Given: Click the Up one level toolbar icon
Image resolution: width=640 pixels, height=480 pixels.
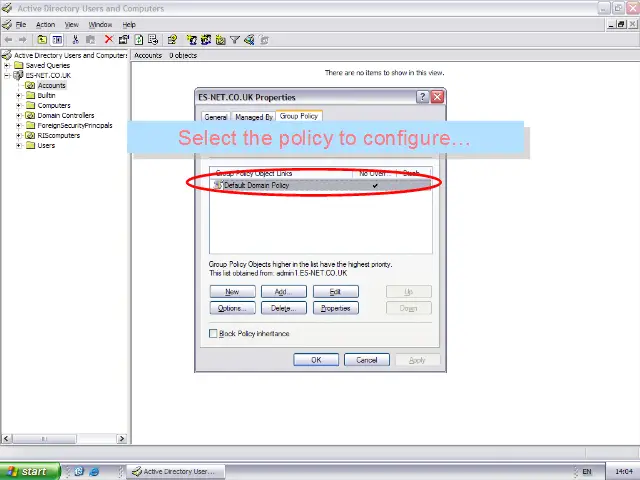Looking at the screenshot, I should [42, 40].
